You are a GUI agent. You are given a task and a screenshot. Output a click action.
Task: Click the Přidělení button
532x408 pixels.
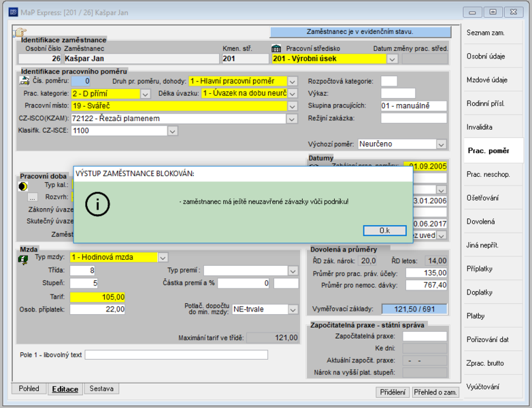pos(393,392)
